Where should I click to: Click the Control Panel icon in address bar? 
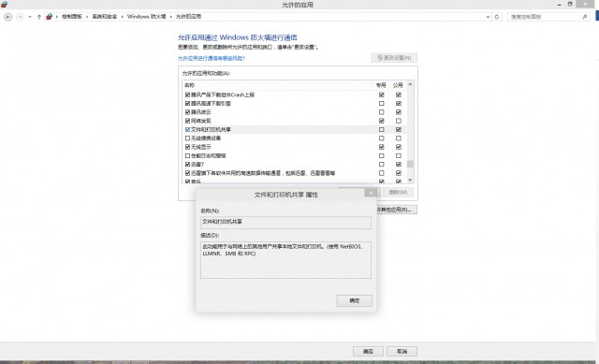[x=49, y=17]
